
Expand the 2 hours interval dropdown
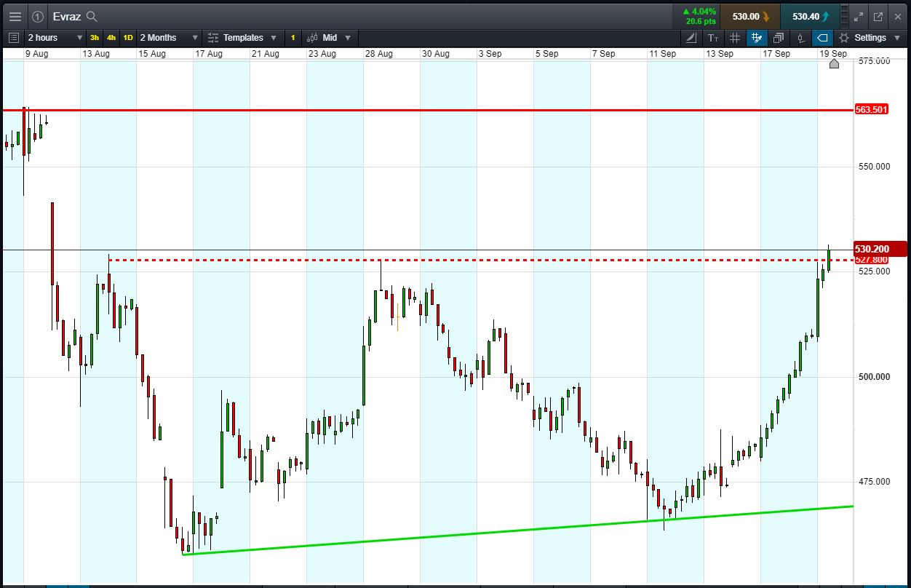[55, 38]
